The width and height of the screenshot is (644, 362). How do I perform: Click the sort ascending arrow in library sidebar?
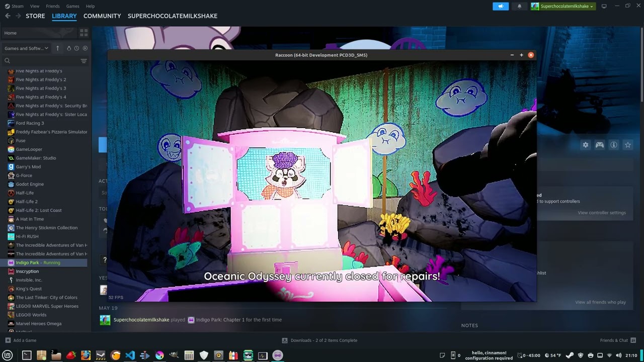[x=57, y=48]
